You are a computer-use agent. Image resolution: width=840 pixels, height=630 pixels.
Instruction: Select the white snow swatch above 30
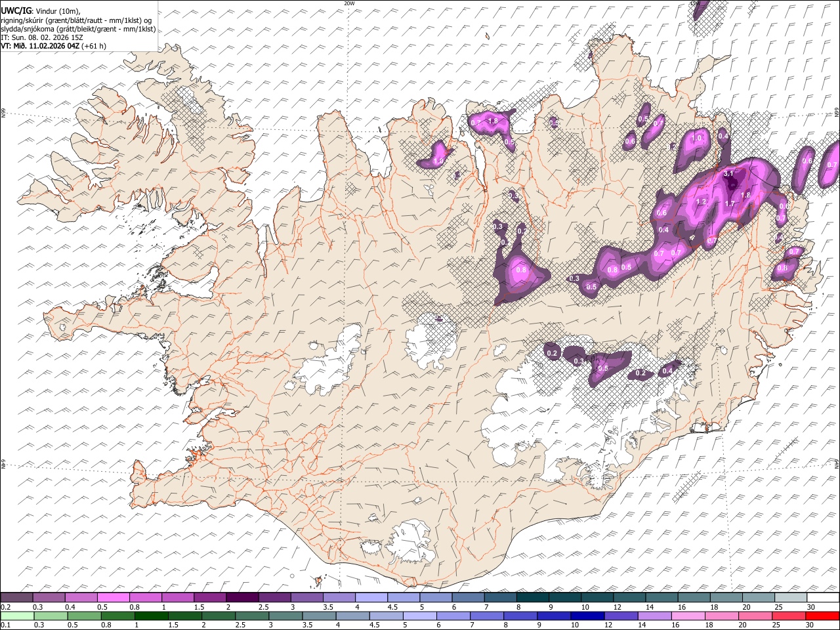pyautogui.click(x=823, y=598)
